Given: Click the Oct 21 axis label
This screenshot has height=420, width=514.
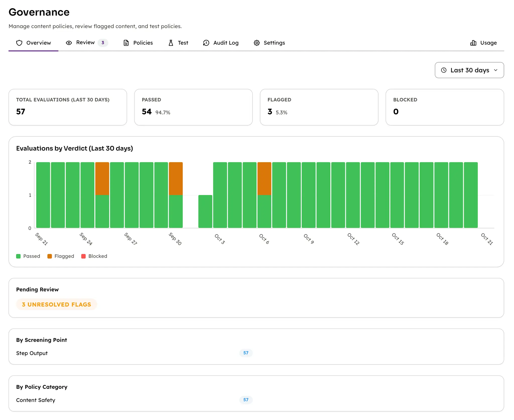Looking at the screenshot, I should [487, 239].
